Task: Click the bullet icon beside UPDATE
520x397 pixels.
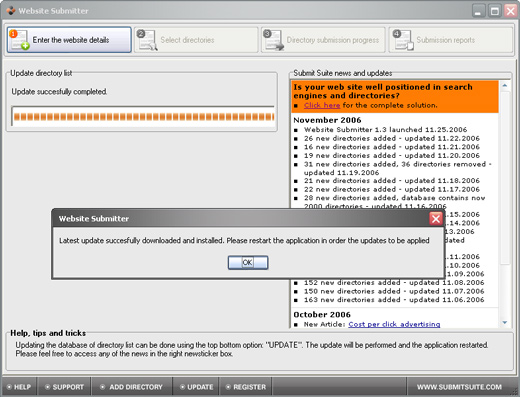Action: [x=182, y=387]
